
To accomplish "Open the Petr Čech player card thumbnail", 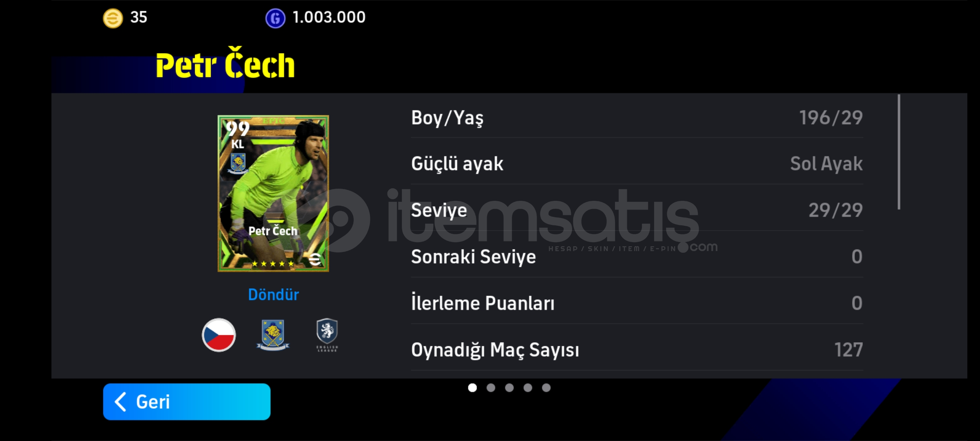I will 273,194.
